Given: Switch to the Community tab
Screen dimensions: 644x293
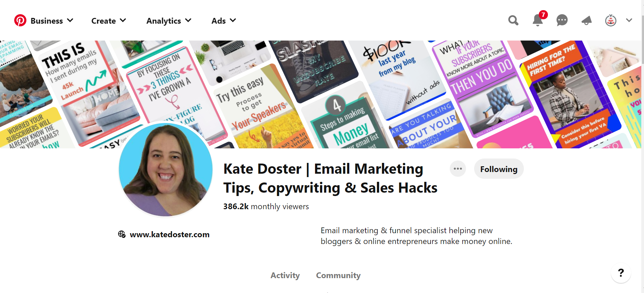Looking at the screenshot, I should click(x=338, y=275).
